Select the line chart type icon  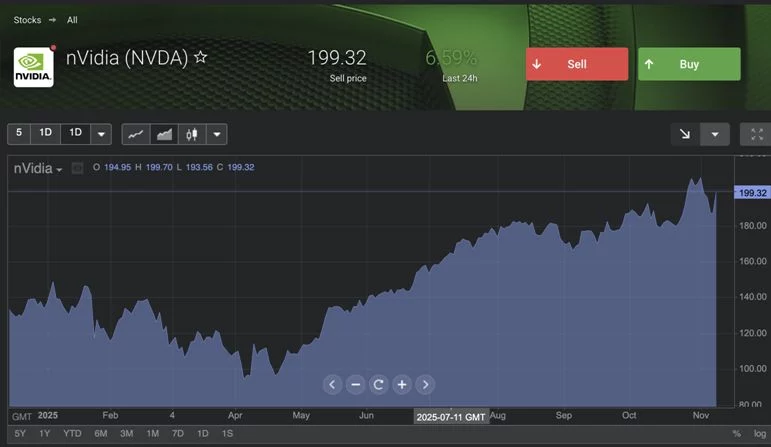(136, 134)
